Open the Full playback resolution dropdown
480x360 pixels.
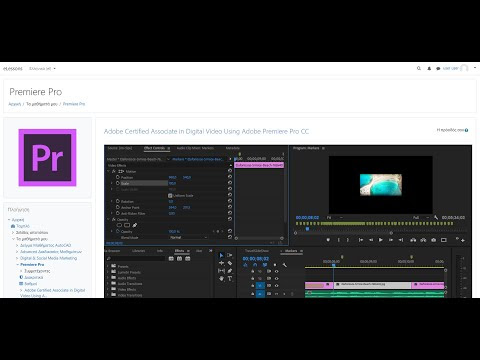point(421,217)
